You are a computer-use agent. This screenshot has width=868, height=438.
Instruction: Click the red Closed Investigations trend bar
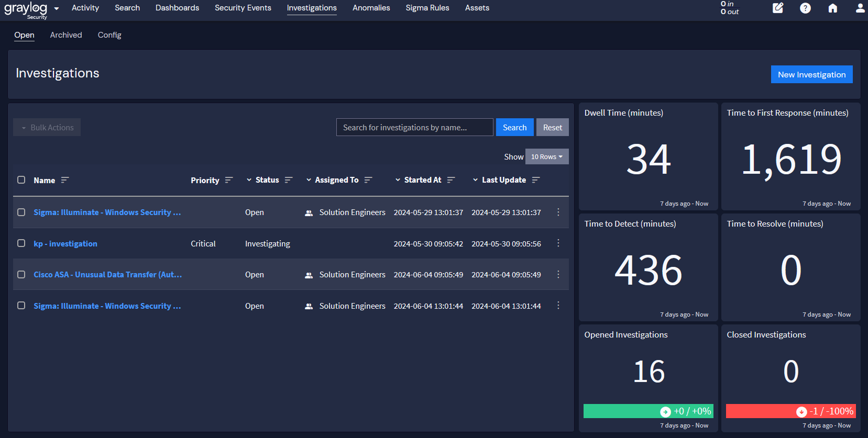(x=790, y=411)
